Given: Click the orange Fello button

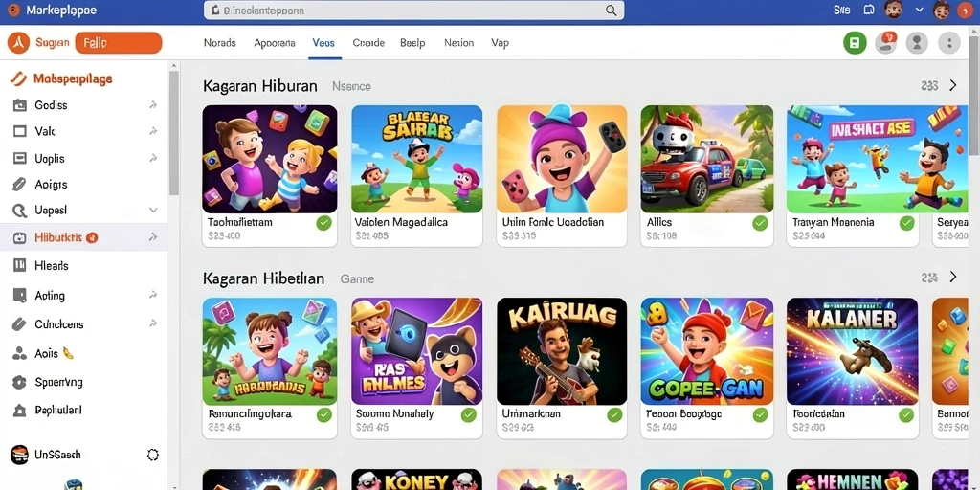Looking at the screenshot, I should (x=118, y=43).
